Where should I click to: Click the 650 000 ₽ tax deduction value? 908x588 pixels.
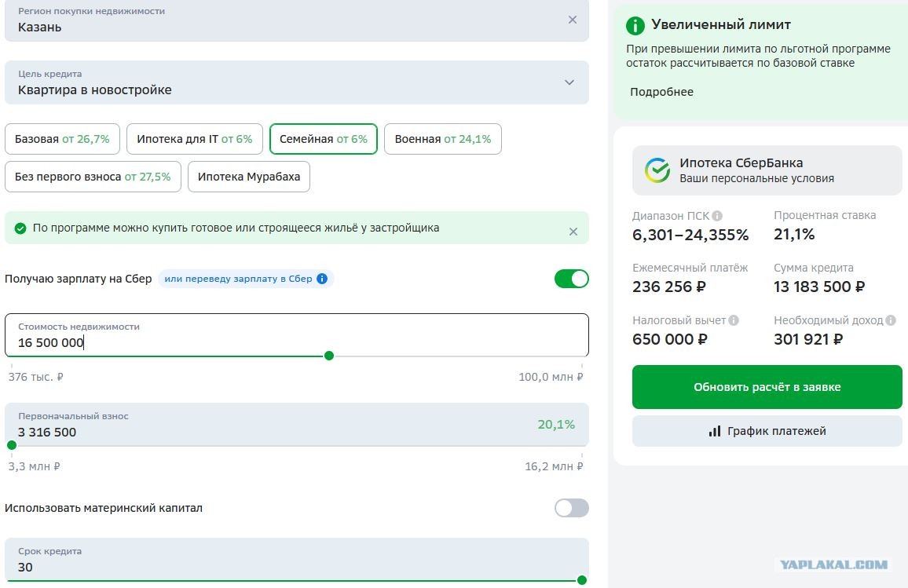tap(669, 339)
